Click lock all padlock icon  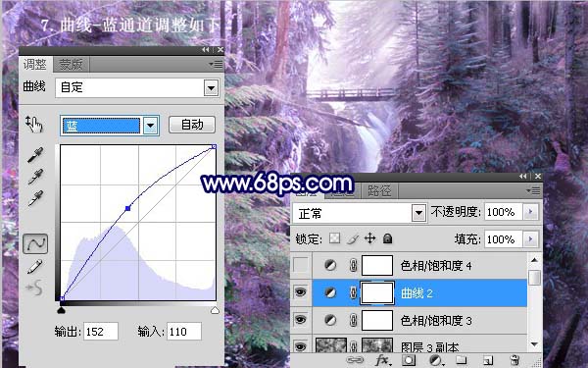tap(388, 238)
